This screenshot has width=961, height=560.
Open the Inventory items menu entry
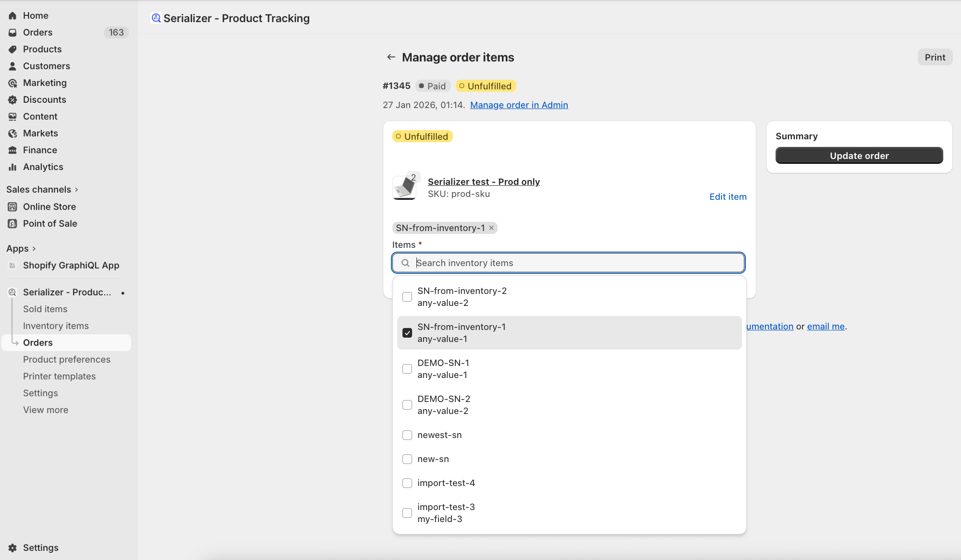point(56,326)
